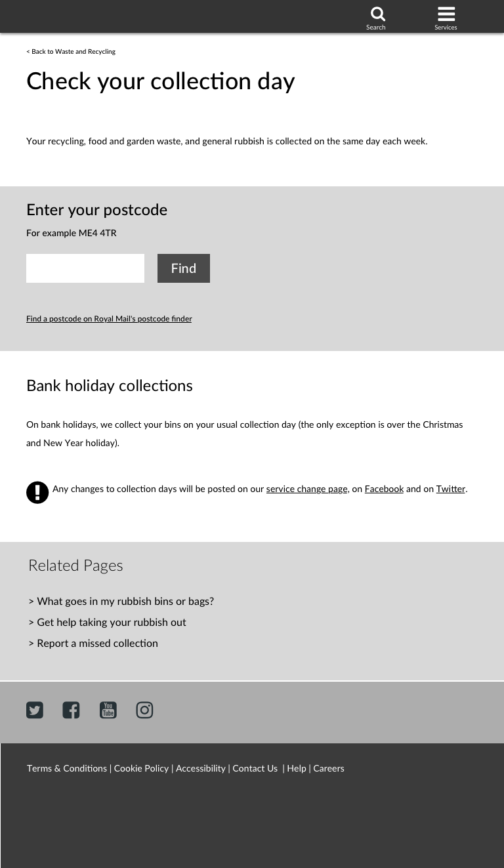The width and height of the screenshot is (504, 868).
Task: Open the Facebook social icon in footer
Action: click(71, 710)
